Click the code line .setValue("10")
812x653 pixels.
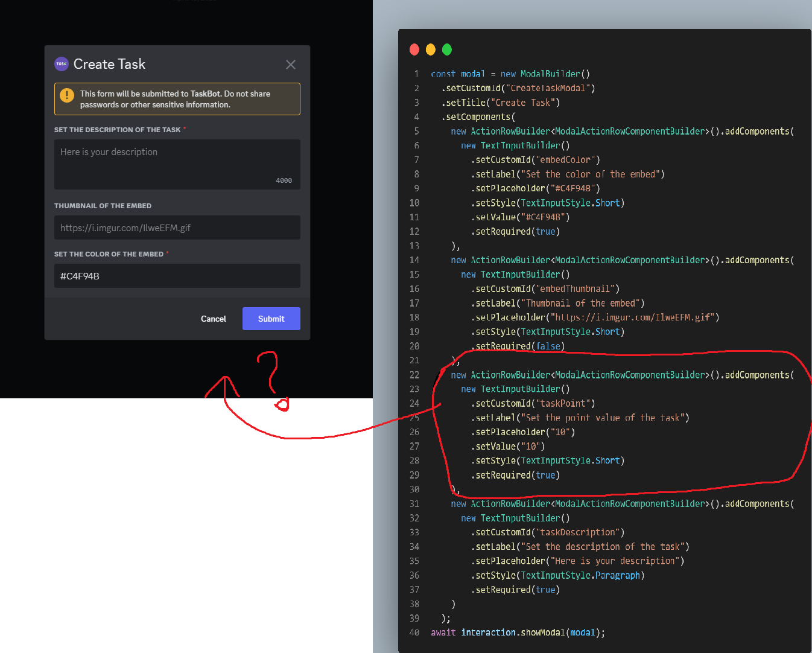pyautogui.click(x=508, y=447)
